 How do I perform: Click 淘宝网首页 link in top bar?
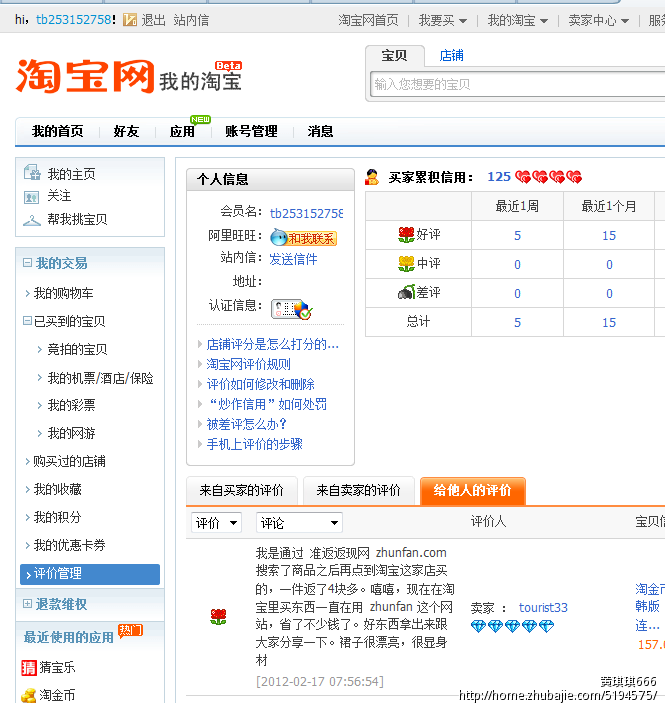click(x=368, y=20)
